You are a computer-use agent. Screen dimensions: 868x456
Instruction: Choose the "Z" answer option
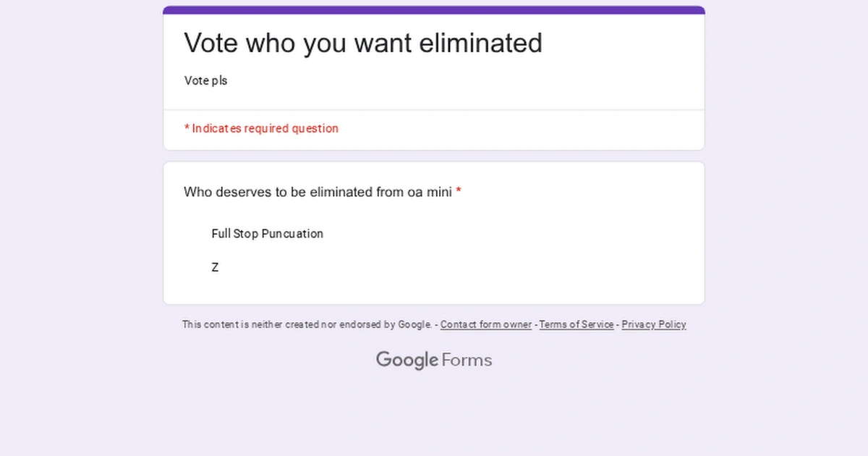(x=215, y=268)
